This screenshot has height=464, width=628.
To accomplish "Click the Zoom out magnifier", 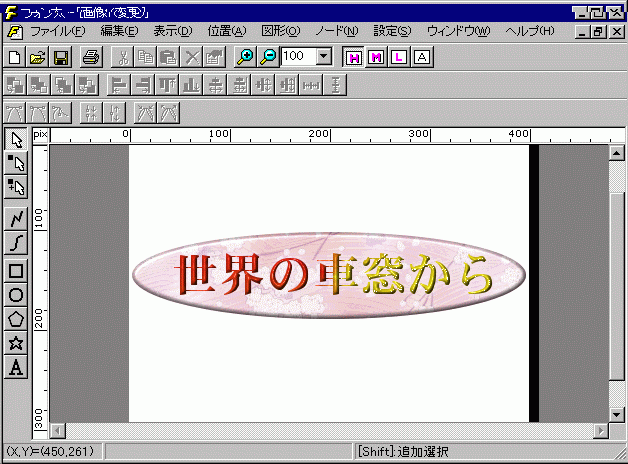I will pyautogui.click(x=267, y=57).
